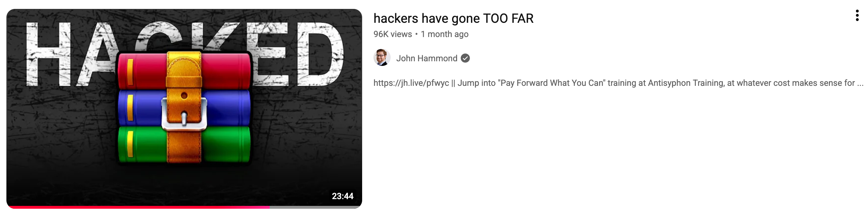868x218 pixels.
Task: Visit the John Hammond channel name link
Action: click(x=427, y=58)
